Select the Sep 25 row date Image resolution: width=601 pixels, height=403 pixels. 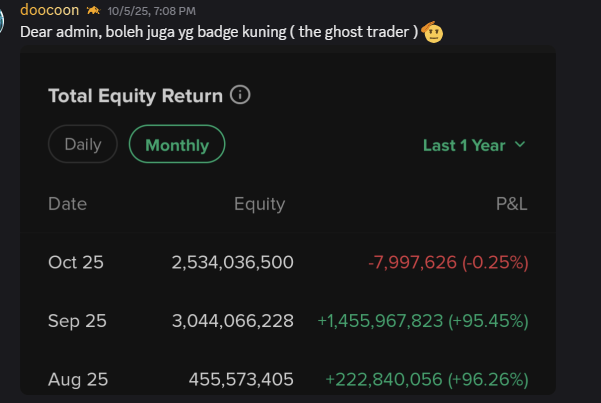tap(77, 321)
